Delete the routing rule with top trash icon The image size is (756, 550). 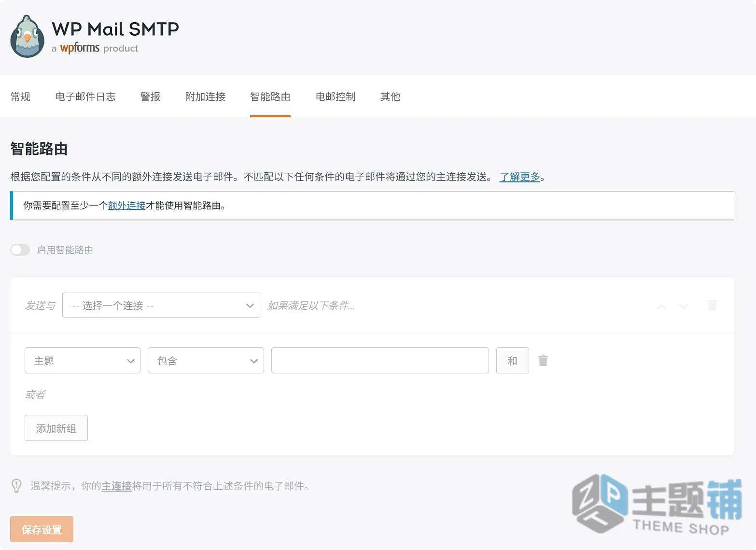[x=712, y=305]
